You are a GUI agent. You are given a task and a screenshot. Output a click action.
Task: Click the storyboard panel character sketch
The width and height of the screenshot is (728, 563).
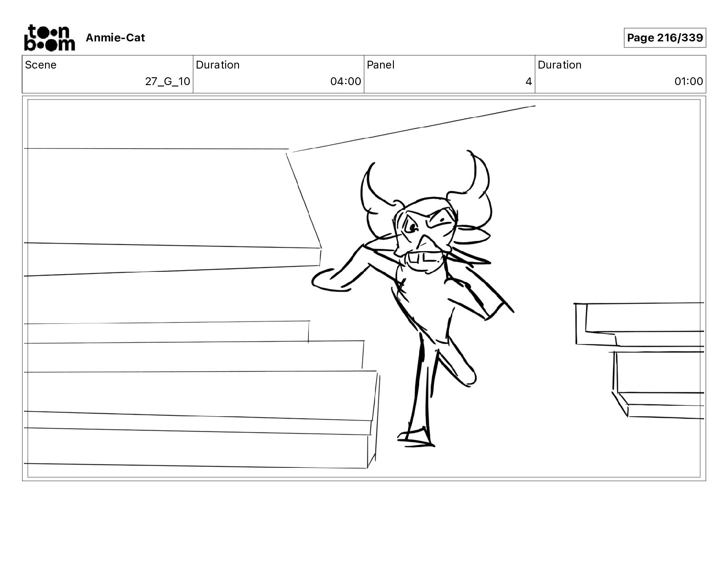(412, 298)
